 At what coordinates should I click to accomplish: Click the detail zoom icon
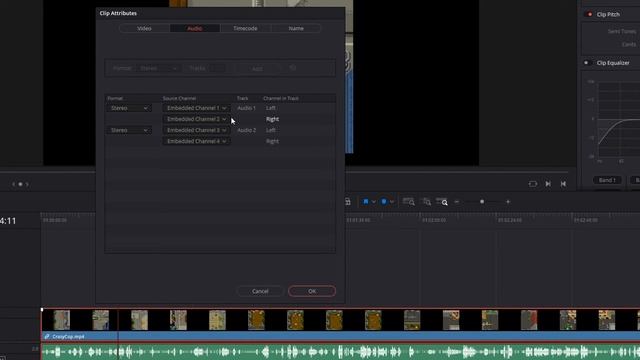coord(427,202)
